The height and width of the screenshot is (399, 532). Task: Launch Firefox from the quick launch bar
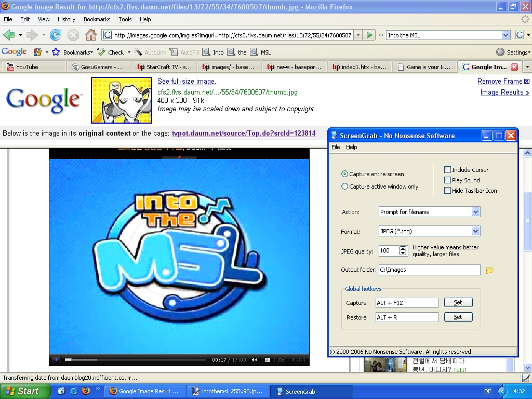(86, 391)
